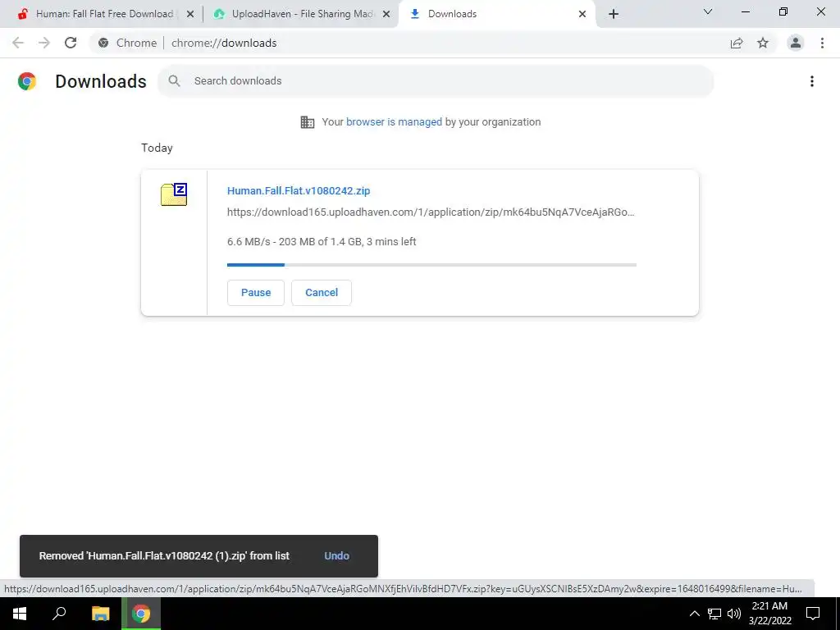The width and height of the screenshot is (840, 630).
Task: Close the UploadHaven tab
Action: coord(386,15)
